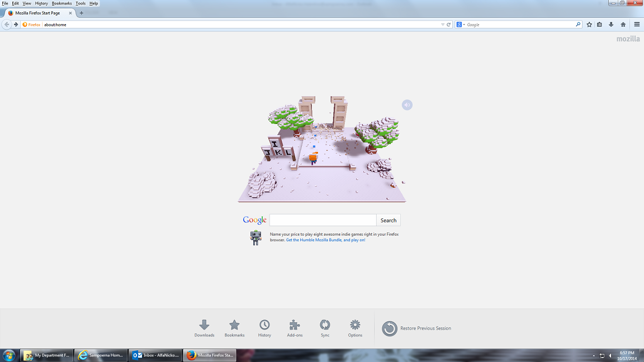Open the Humble Mozilla Bundle link
This screenshot has height=362, width=644.
click(326, 240)
